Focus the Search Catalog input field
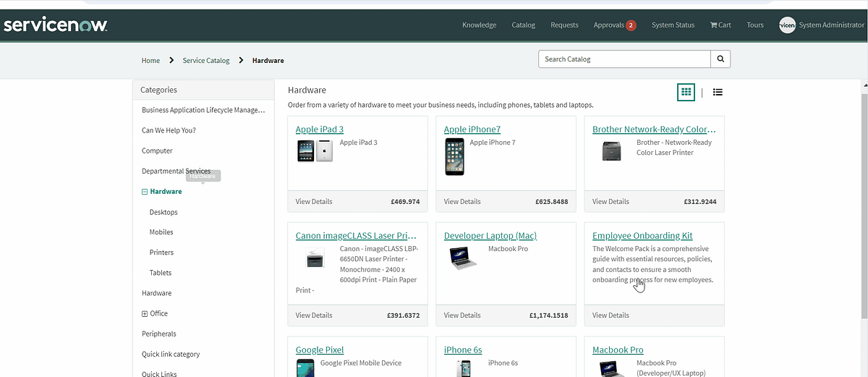The height and width of the screenshot is (377, 868). (624, 59)
